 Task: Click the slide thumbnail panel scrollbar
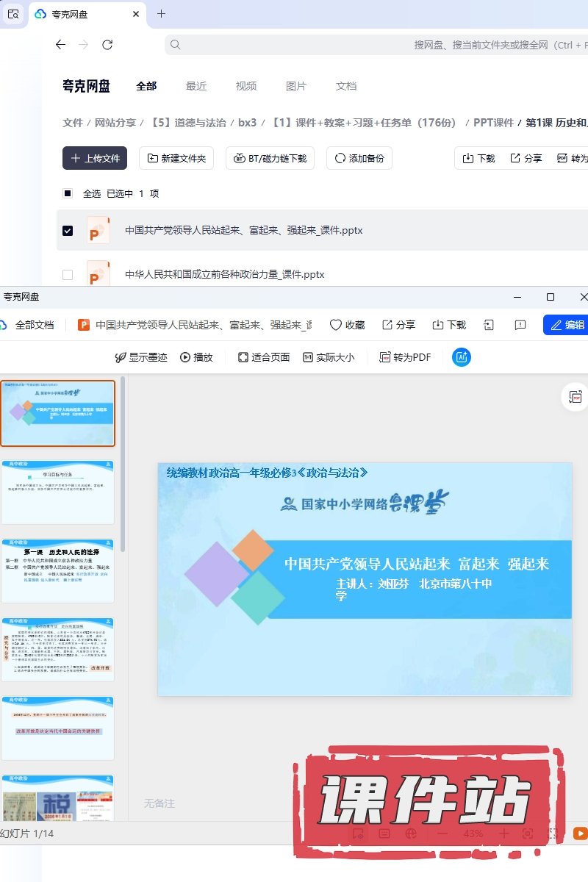coord(123,463)
